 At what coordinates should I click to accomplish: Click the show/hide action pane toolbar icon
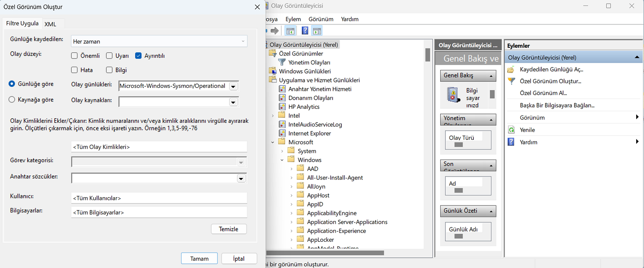(x=317, y=31)
